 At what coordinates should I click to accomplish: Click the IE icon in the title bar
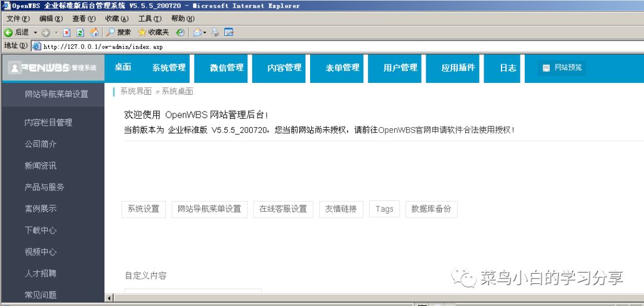tap(6, 6)
